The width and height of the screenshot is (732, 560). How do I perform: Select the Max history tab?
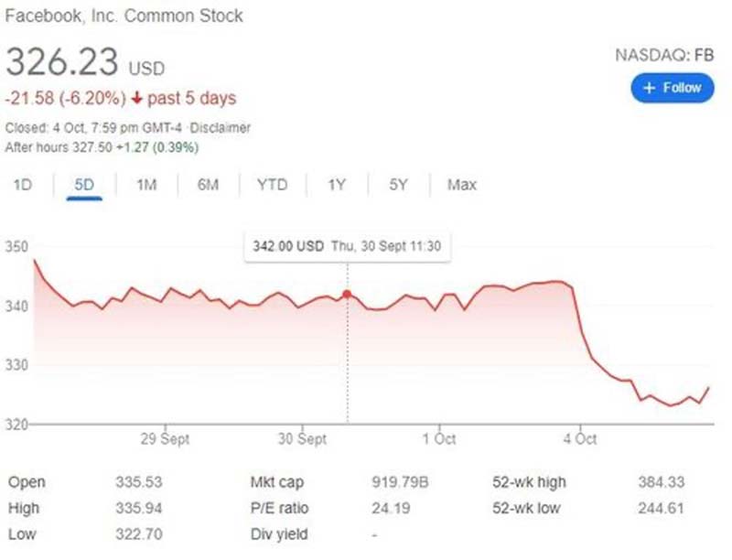click(460, 184)
